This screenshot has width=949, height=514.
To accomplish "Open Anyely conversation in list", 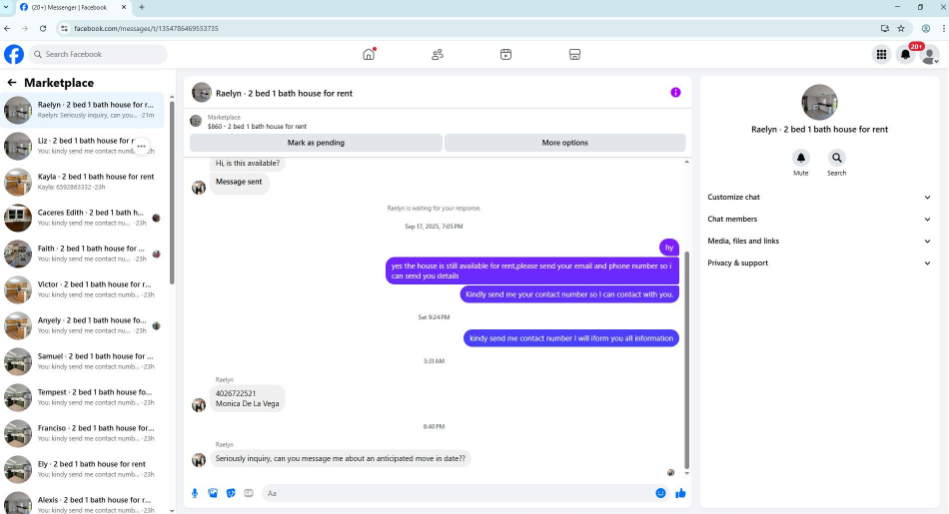I will [82, 325].
